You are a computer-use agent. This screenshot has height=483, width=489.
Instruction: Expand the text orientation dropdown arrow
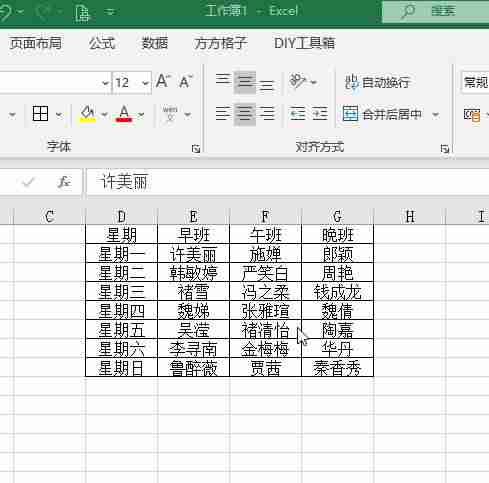313,82
